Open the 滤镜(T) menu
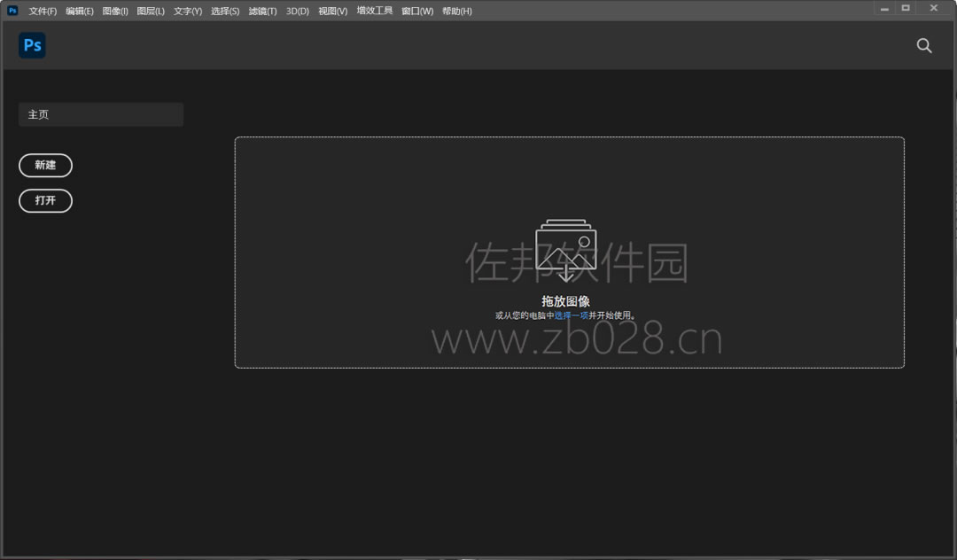 click(262, 11)
